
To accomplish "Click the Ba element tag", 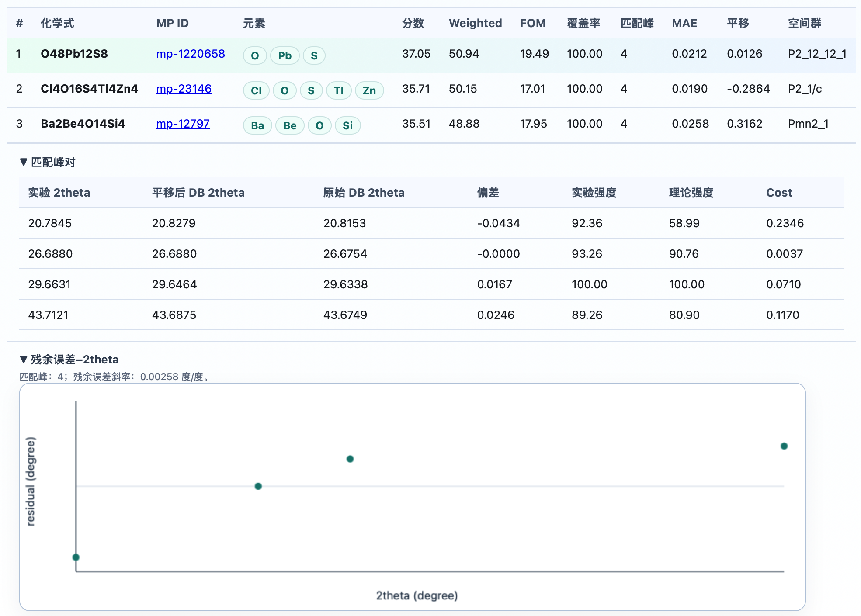I will (x=257, y=125).
